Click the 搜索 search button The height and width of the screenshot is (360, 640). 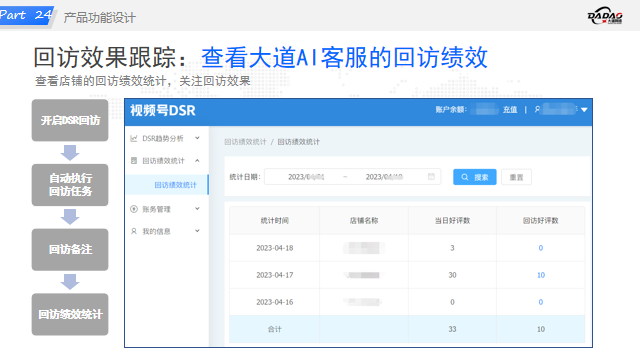click(x=475, y=177)
